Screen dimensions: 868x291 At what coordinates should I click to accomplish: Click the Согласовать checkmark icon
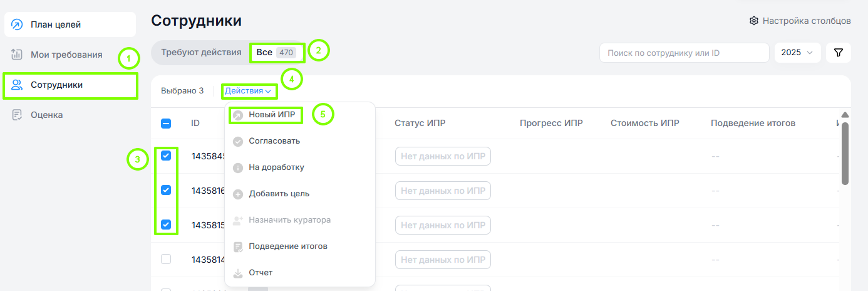pyautogui.click(x=238, y=141)
